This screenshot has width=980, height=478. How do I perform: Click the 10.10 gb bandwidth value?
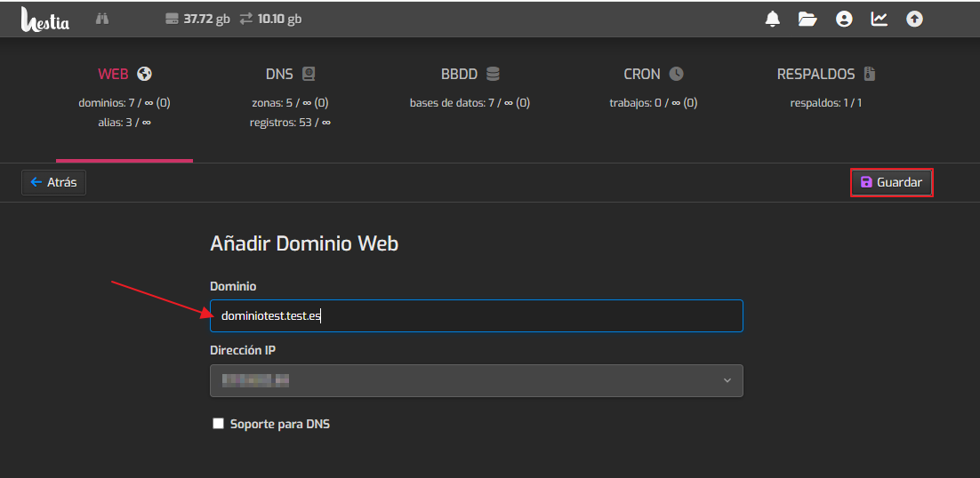tap(280, 20)
